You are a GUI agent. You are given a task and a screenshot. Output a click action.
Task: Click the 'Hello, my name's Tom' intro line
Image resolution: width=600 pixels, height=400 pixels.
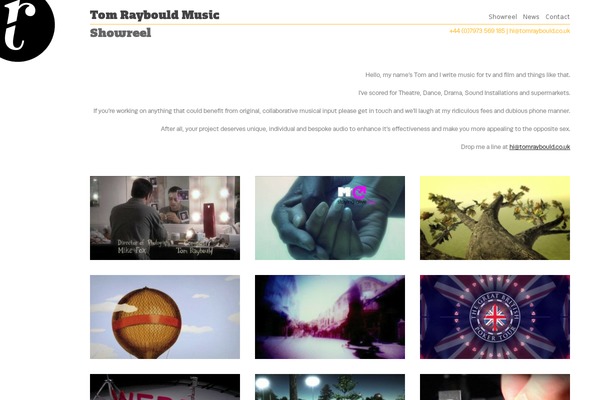(x=468, y=75)
